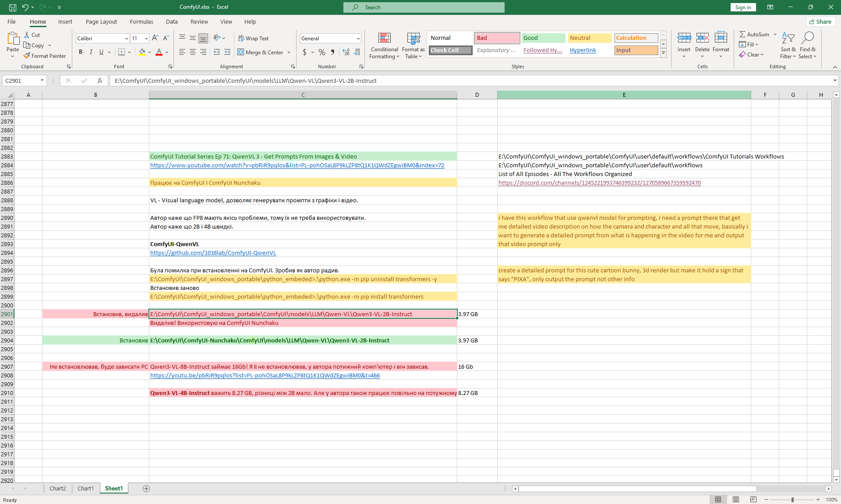Open the Name Box dropdown arrow
Screen dimensions: 841x504
(x=42, y=81)
